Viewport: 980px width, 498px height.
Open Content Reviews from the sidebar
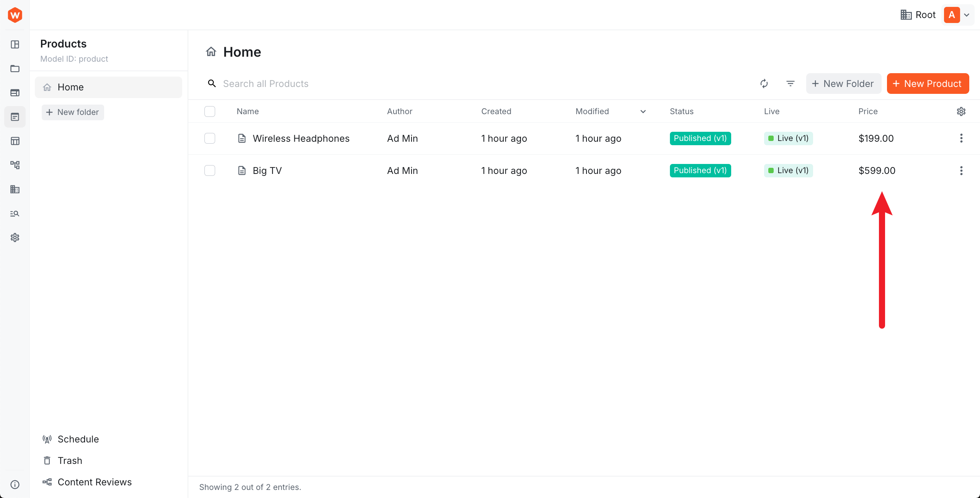point(94,482)
